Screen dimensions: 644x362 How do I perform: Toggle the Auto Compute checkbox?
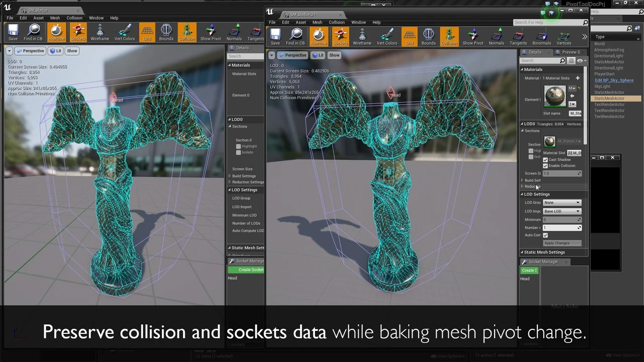[545, 235]
